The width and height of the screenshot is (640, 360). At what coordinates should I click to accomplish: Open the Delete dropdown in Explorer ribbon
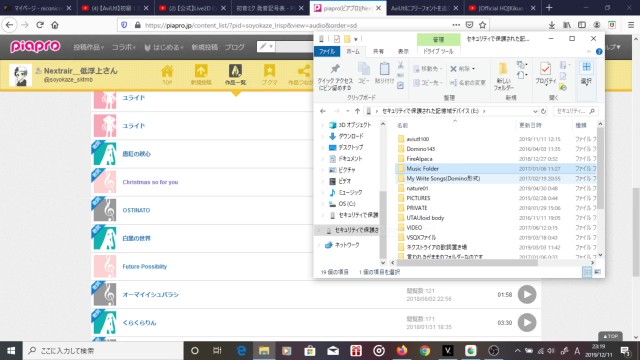click(463, 69)
